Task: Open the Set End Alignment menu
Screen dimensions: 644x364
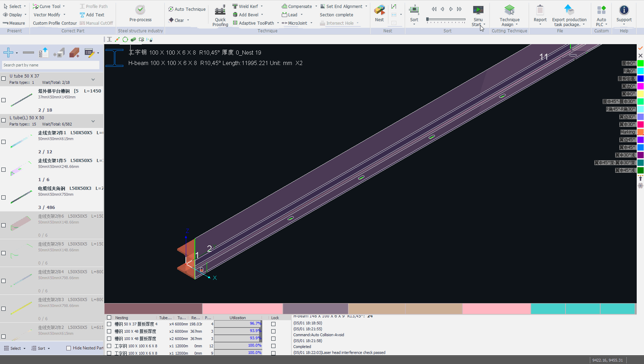Action: pyautogui.click(x=344, y=6)
